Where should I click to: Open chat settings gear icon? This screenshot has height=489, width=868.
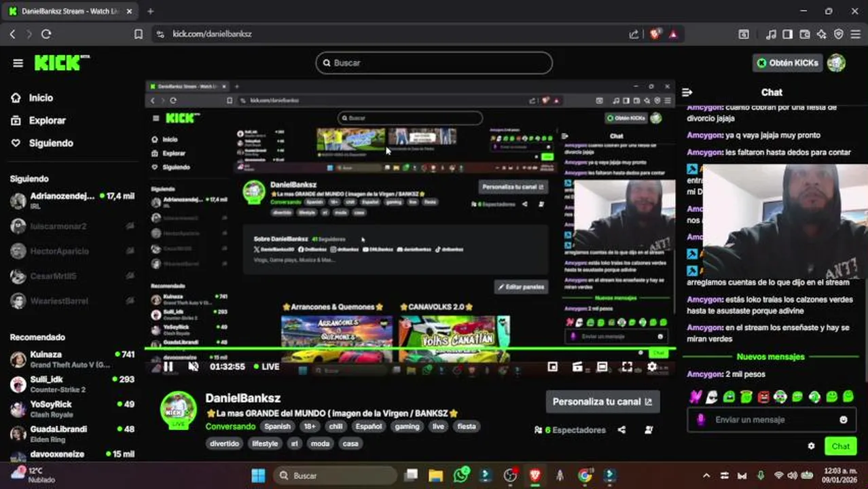coord(811,446)
